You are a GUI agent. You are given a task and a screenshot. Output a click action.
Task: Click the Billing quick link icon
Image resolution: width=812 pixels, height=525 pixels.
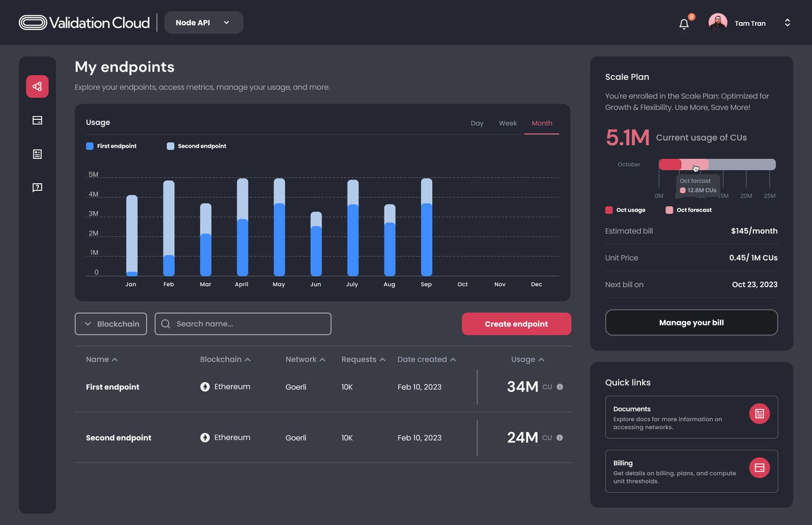click(759, 468)
